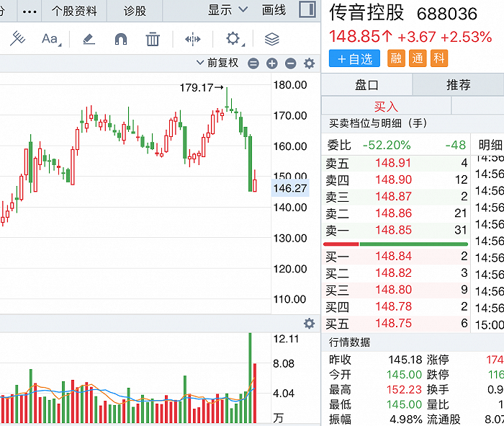Switch to 推荐 tab
Screen dimensions: 504x426
[459, 85]
